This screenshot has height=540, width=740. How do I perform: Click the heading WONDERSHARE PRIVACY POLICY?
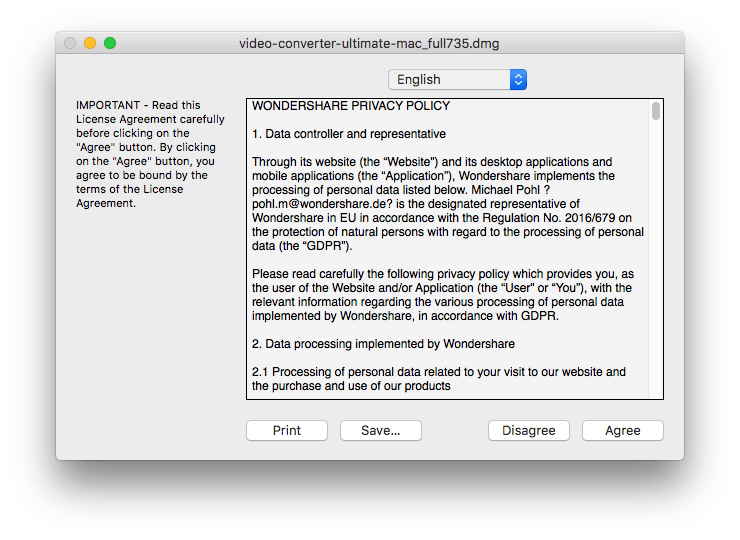(x=351, y=106)
